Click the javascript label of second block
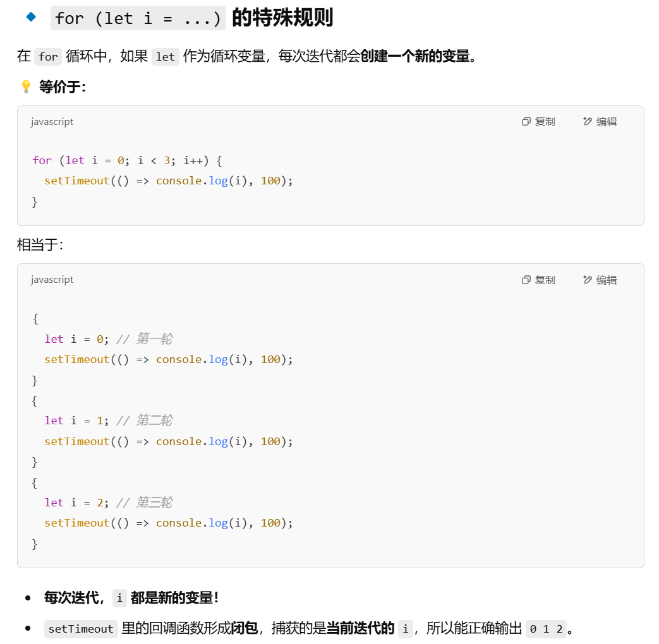659x644 pixels. (x=52, y=279)
